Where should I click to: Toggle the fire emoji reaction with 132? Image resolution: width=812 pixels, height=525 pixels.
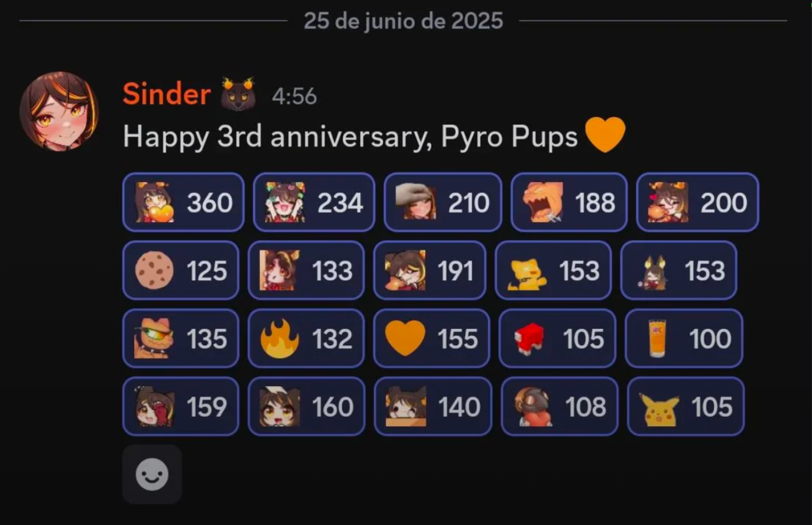tap(306, 339)
